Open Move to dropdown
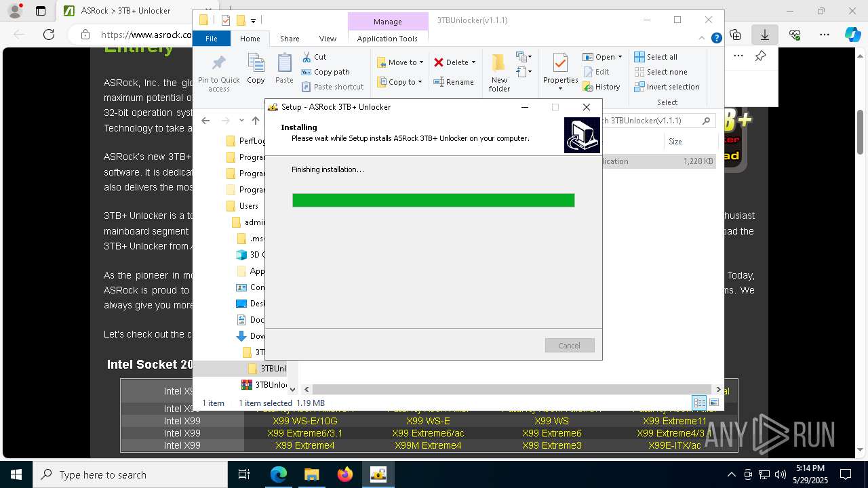This screenshot has height=488, width=868. tap(400, 62)
